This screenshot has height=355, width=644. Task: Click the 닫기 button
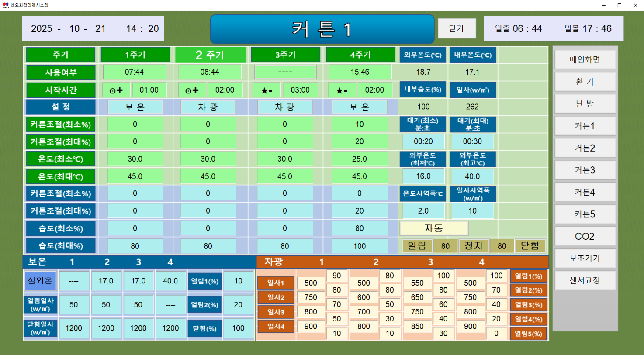[x=457, y=28]
